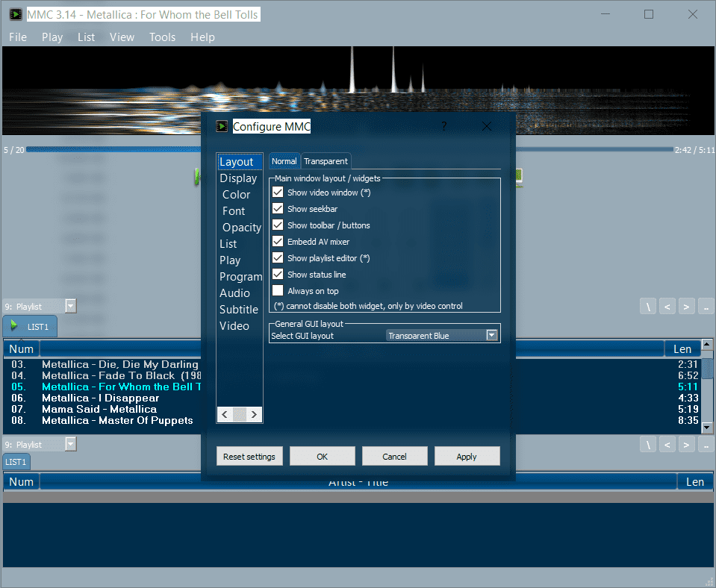Disable Show status line

click(x=278, y=275)
